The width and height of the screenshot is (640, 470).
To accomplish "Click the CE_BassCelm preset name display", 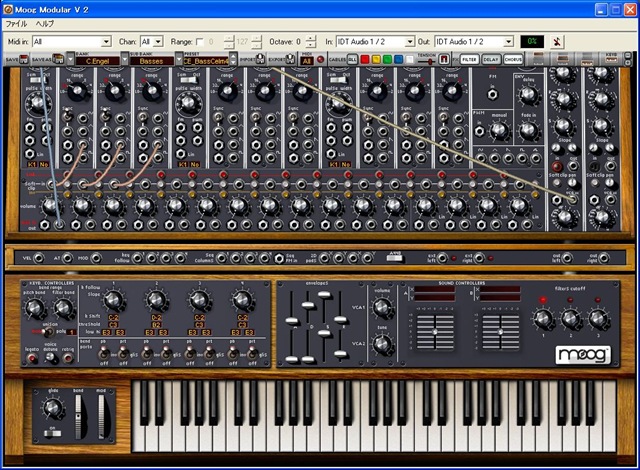I will tap(207, 61).
